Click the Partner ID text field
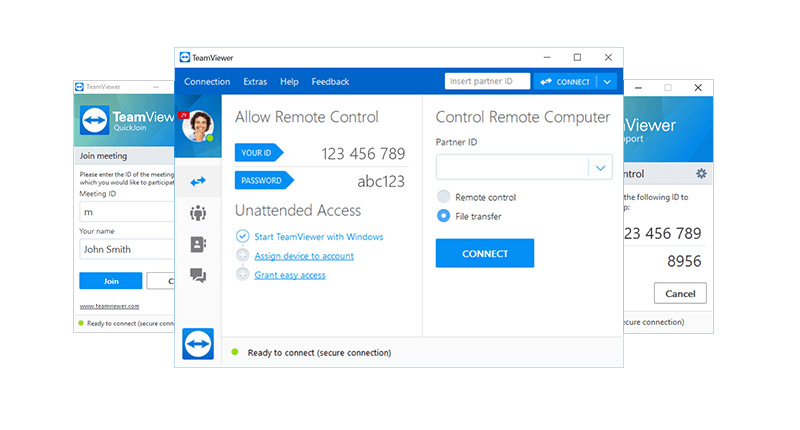This screenshot has height=430, width=800. tap(512, 167)
